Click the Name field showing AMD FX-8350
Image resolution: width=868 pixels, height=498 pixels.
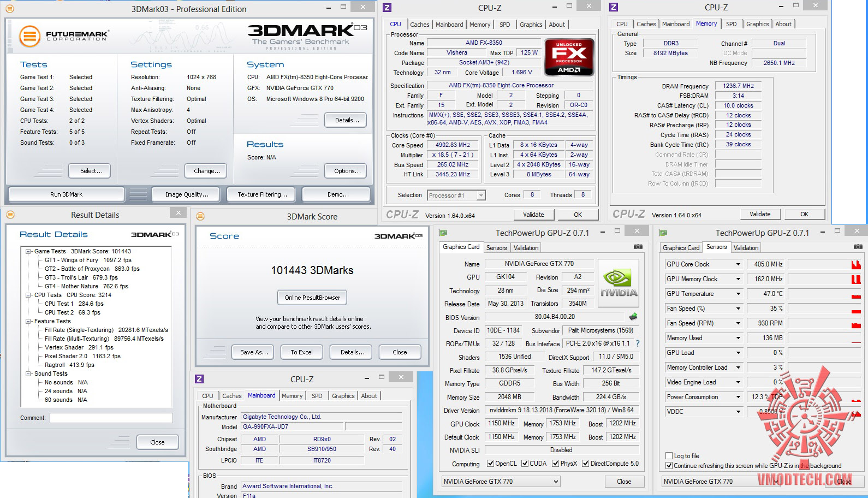click(484, 43)
